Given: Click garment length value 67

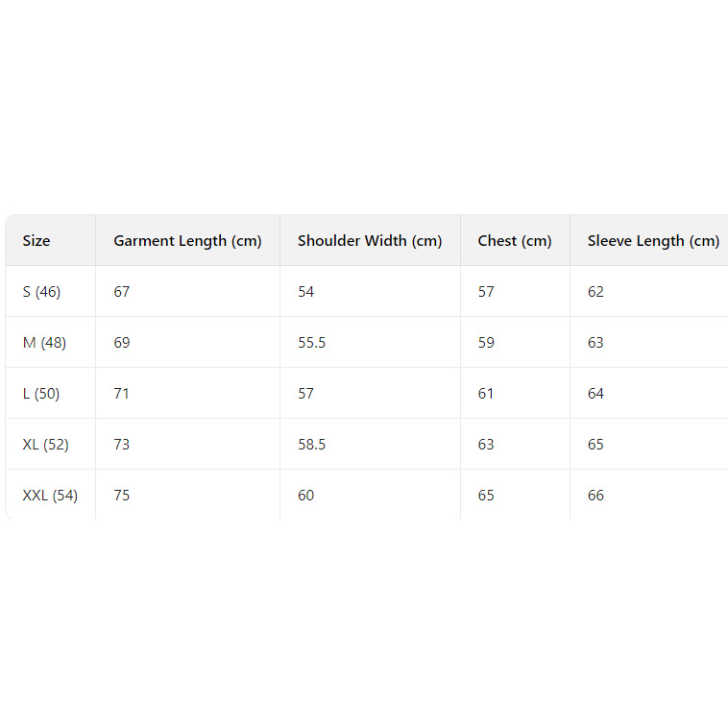Looking at the screenshot, I should [x=122, y=292].
